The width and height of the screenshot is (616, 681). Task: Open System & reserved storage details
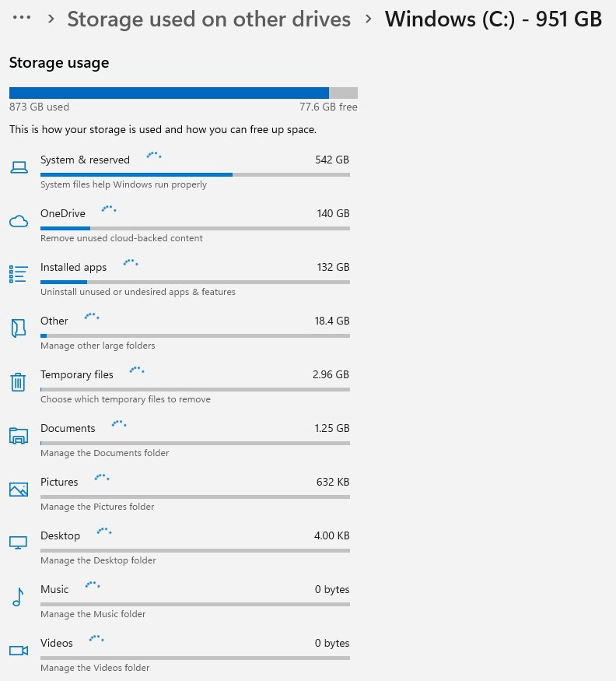pos(85,160)
